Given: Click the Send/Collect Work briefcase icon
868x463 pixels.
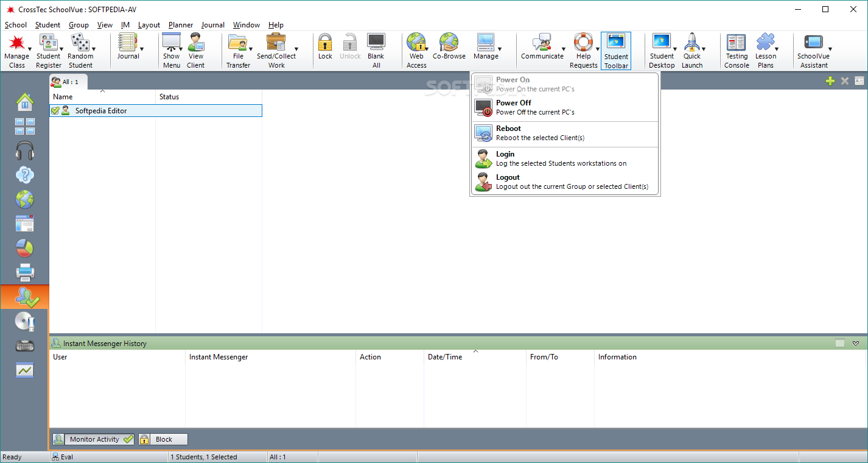Looking at the screenshot, I should (276, 43).
